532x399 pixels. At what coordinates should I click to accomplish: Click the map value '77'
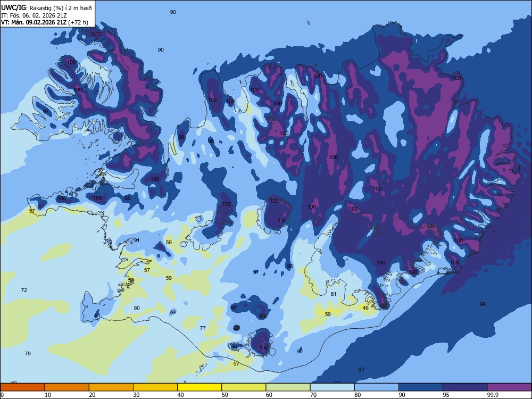click(203, 328)
